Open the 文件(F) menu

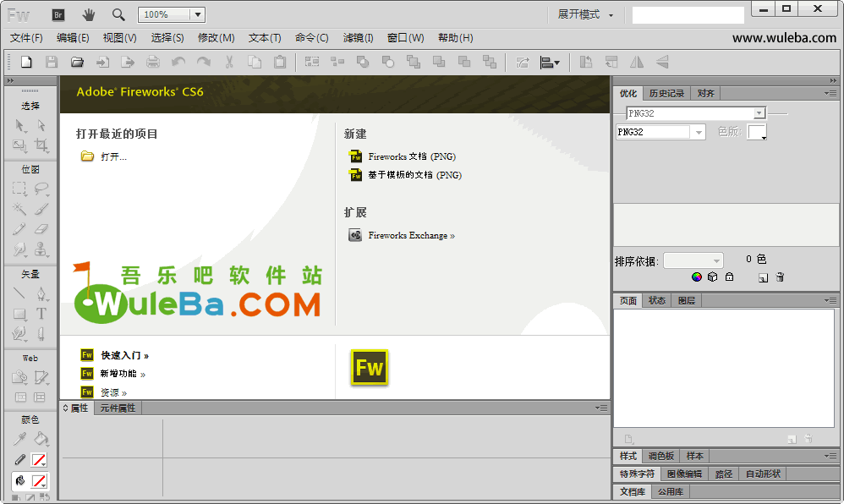[26, 38]
